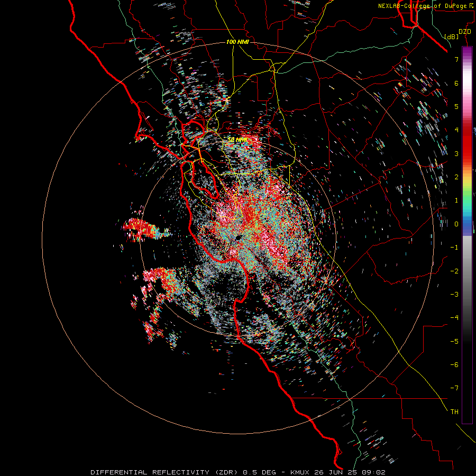Click the 50 NMI range ring label
Image resolution: width=476 pixels, height=476 pixels.
[x=237, y=140]
